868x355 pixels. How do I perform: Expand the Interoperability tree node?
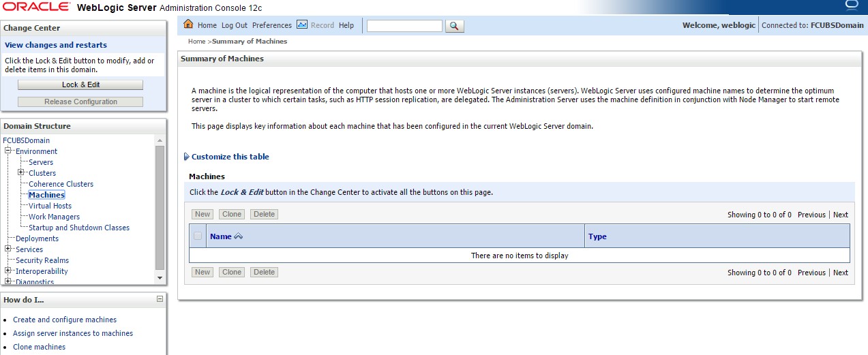[x=8, y=271]
